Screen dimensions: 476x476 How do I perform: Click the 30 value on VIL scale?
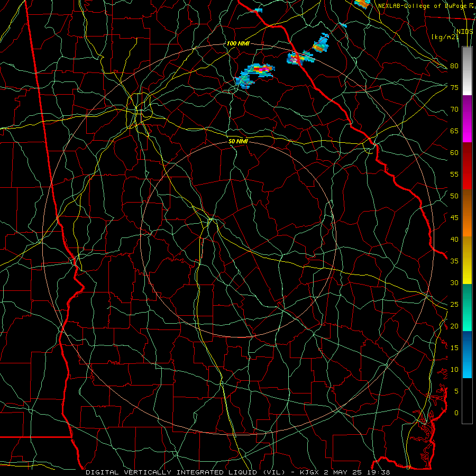click(x=454, y=282)
